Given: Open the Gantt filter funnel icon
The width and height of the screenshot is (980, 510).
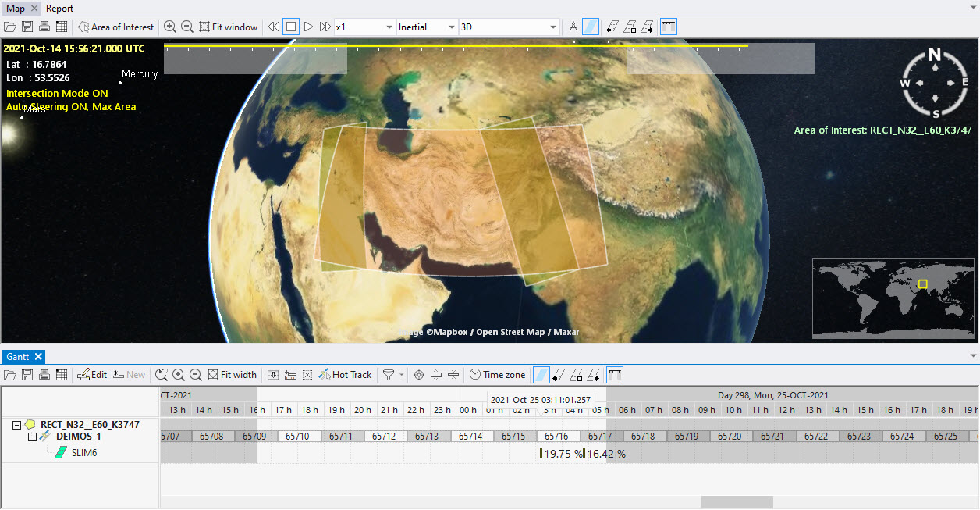Looking at the screenshot, I should pyautogui.click(x=387, y=375).
